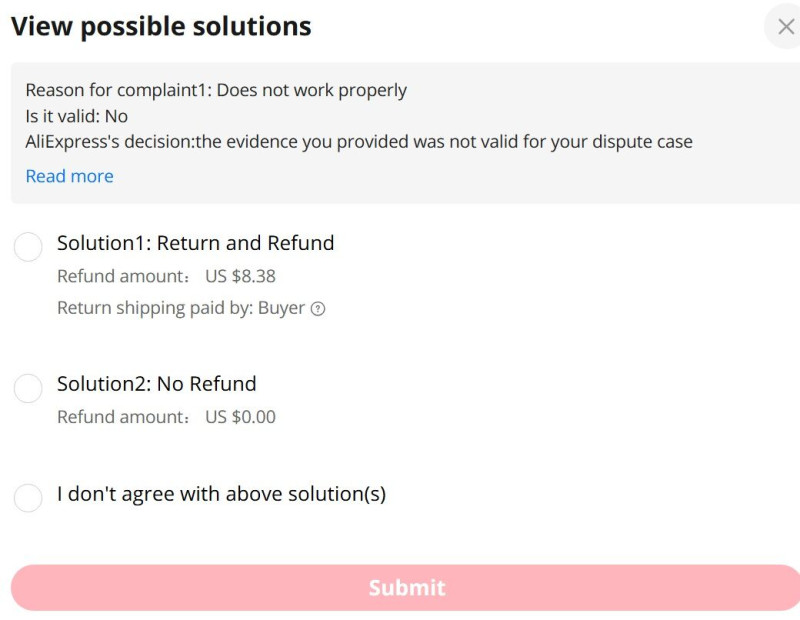The width and height of the screenshot is (800, 620).
Task: Click the 'View possible solutions' heading
Action: 161,27
